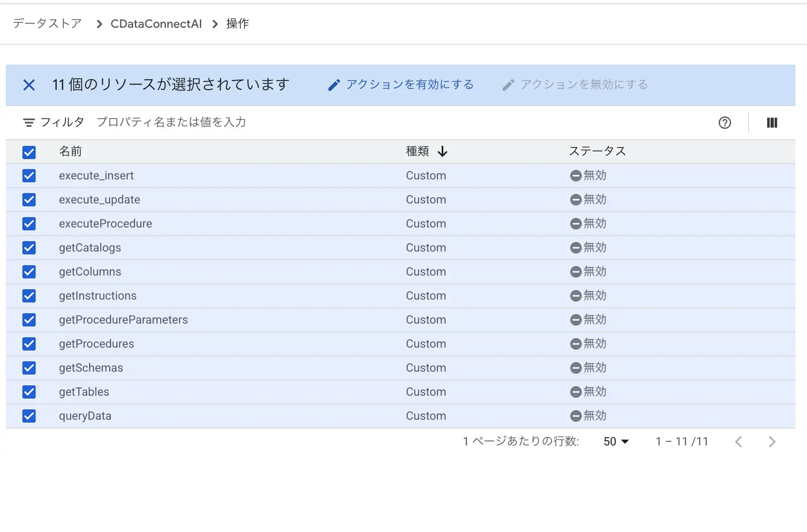Image resolution: width=807 pixels, height=532 pixels.
Task: Click the getCatalogs name cell
Action: [90, 248]
